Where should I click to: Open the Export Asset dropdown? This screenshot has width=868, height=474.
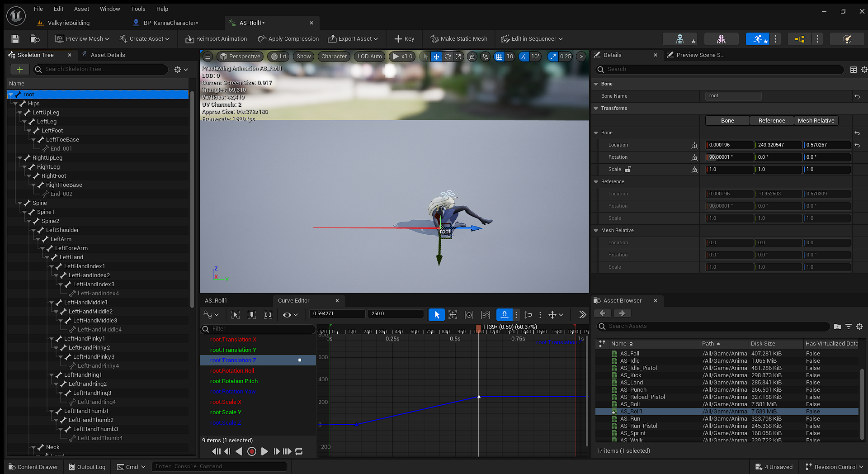point(353,39)
